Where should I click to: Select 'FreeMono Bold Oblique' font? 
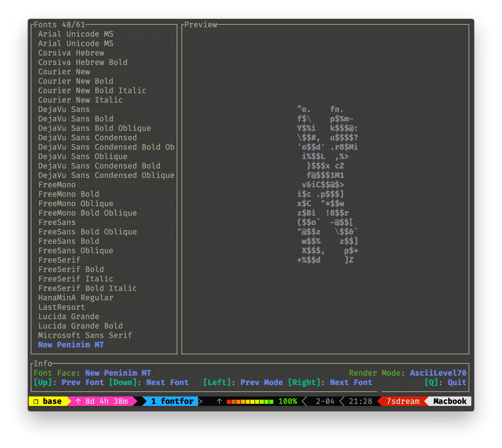pyautogui.click(x=87, y=213)
